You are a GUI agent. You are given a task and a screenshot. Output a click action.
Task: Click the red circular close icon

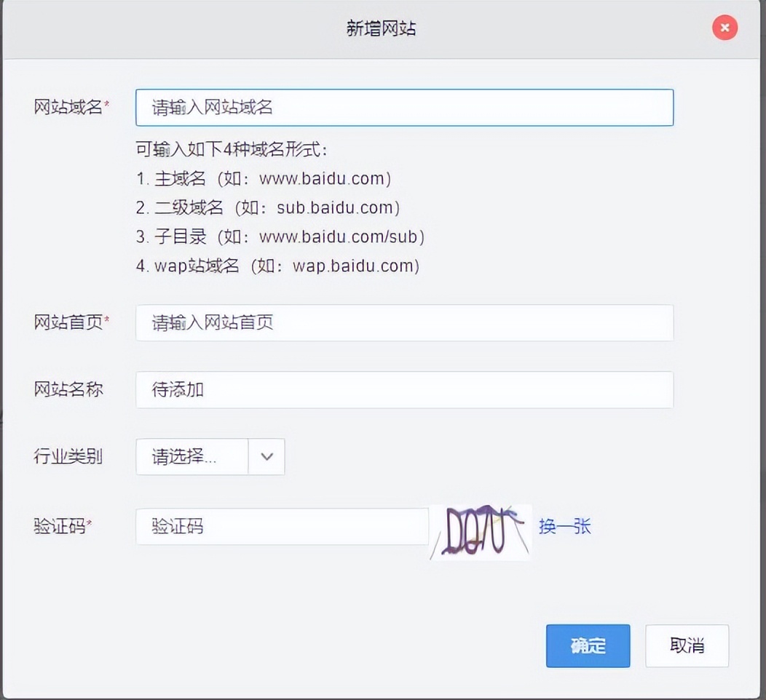(x=724, y=28)
